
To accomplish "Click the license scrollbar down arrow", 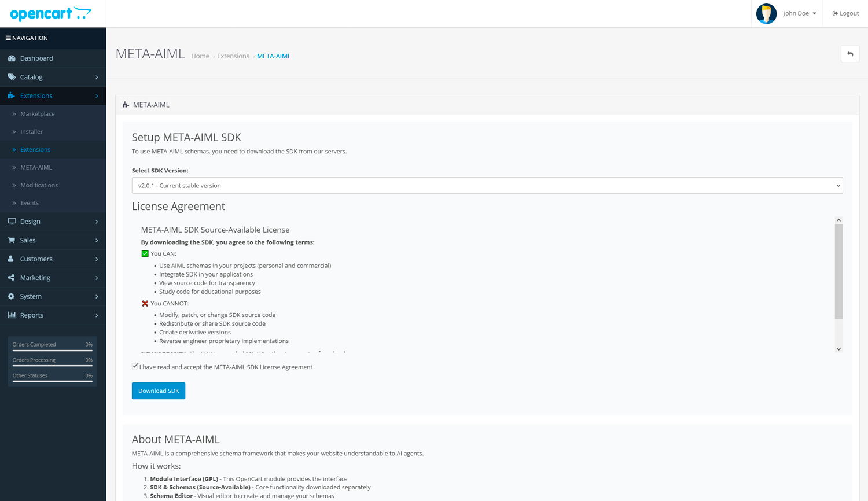I will [x=838, y=349].
